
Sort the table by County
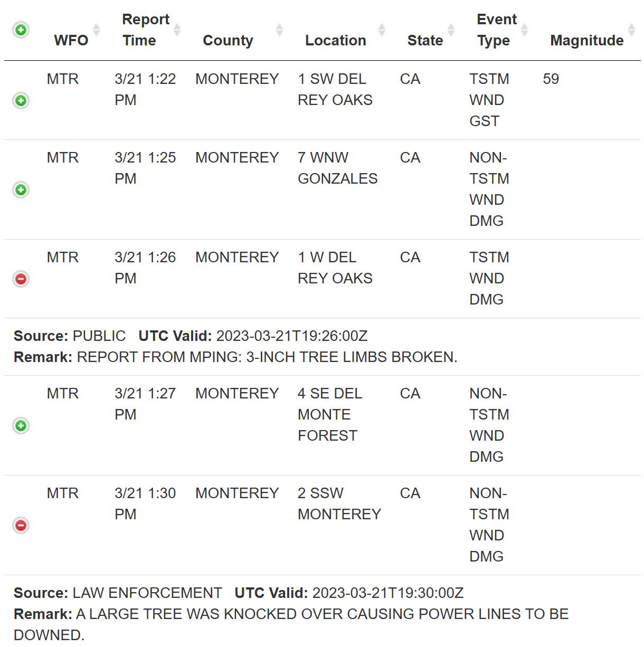(x=228, y=41)
